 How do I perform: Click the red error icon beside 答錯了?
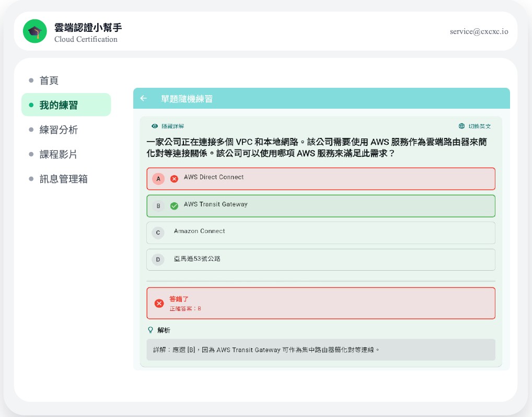(159, 303)
